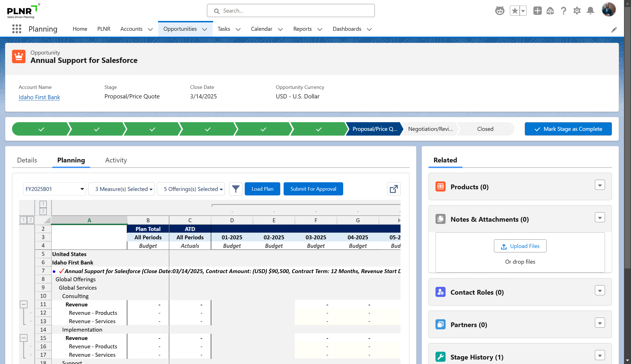Open planning grid in pop-out window
The image size is (631, 364).
click(x=394, y=189)
